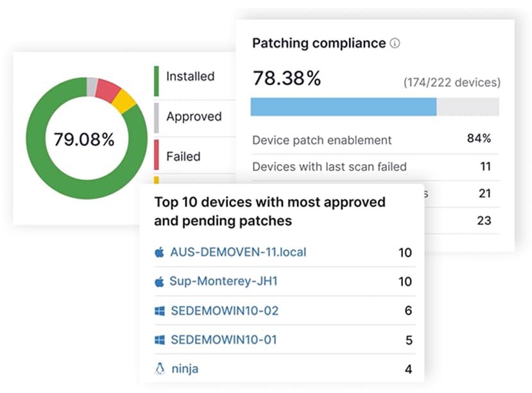This screenshot has width=532, height=393.
Task: Click the blue compliance progress bar
Action: click(343, 106)
